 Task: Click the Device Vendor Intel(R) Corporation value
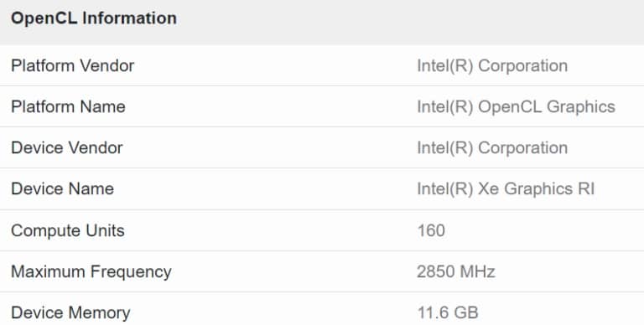(x=492, y=147)
